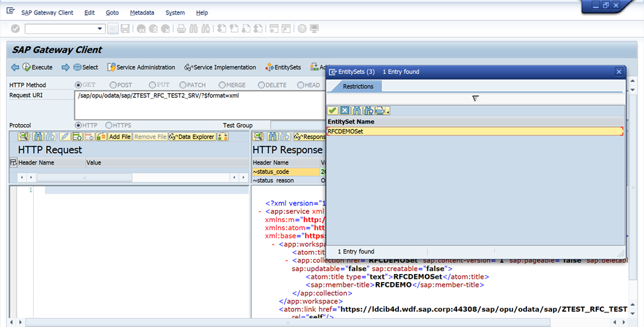
Task: Select the PUT HTTP method radio button
Action: click(153, 85)
